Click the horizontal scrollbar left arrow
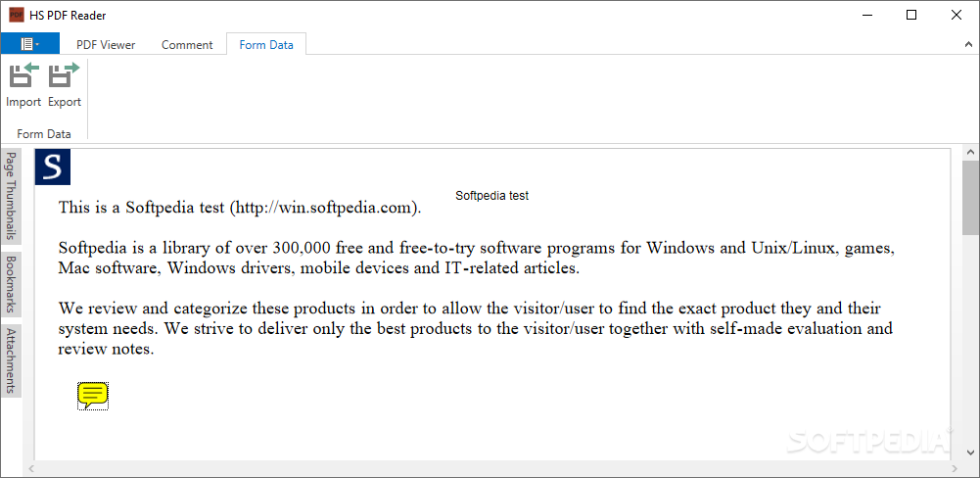This screenshot has height=478, width=980. pyautogui.click(x=30, y=468)
